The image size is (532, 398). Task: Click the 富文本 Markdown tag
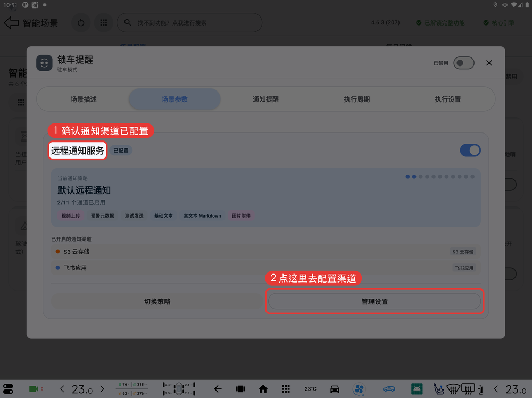[202, 216]
